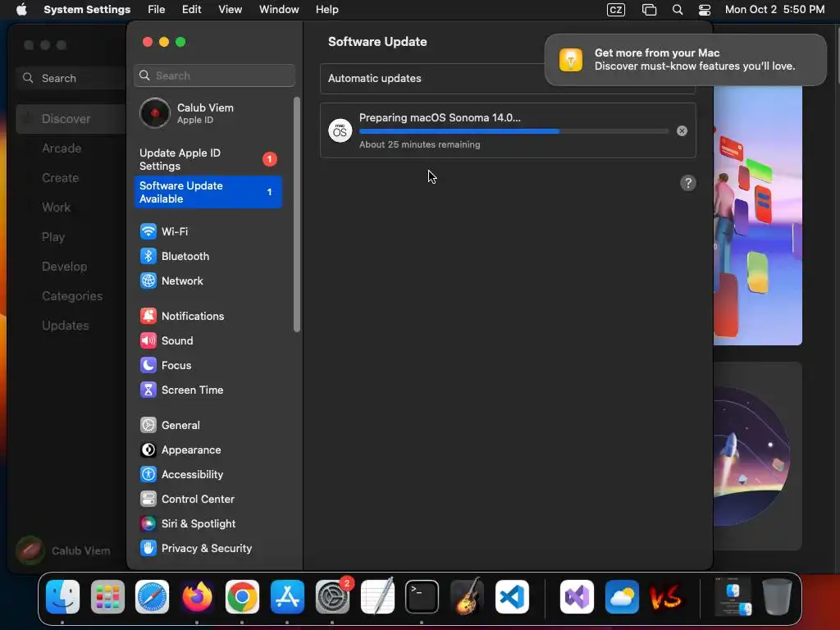Screen dimensions: 840x630
Task: Open Spotlight search in menu bar
Action: [678, 10]
